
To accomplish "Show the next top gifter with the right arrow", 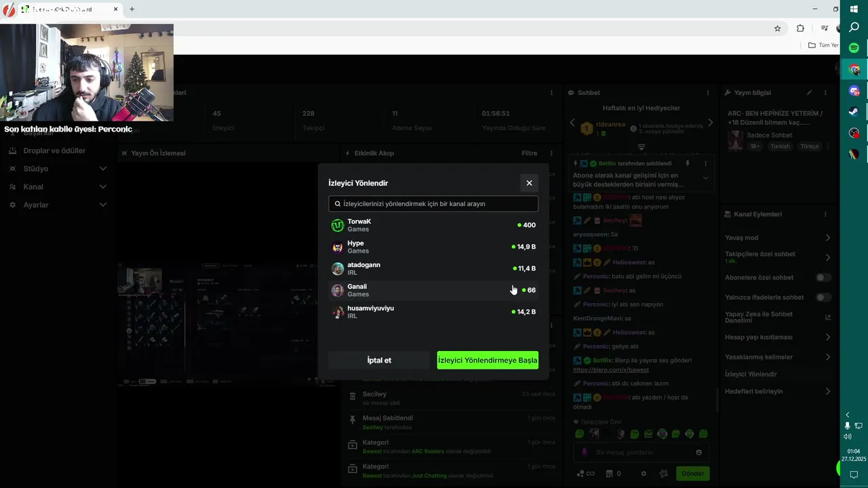I will click(x=710, y=123).
